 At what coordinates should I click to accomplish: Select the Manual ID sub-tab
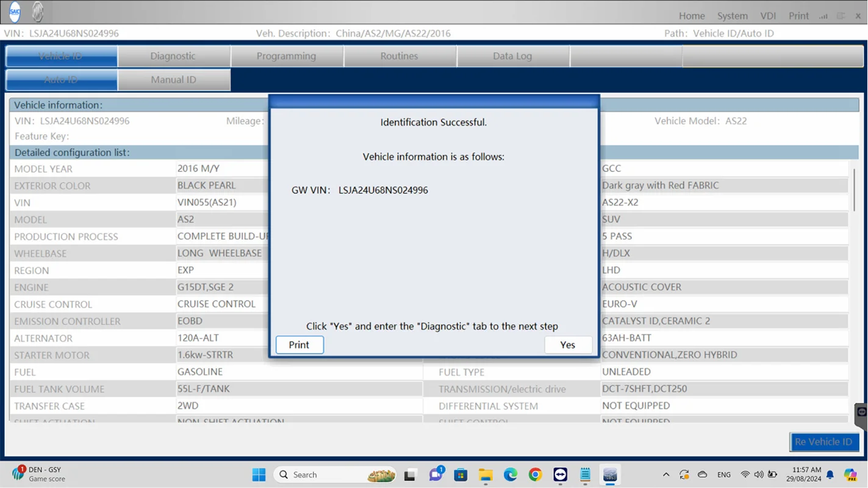[174, 80]
